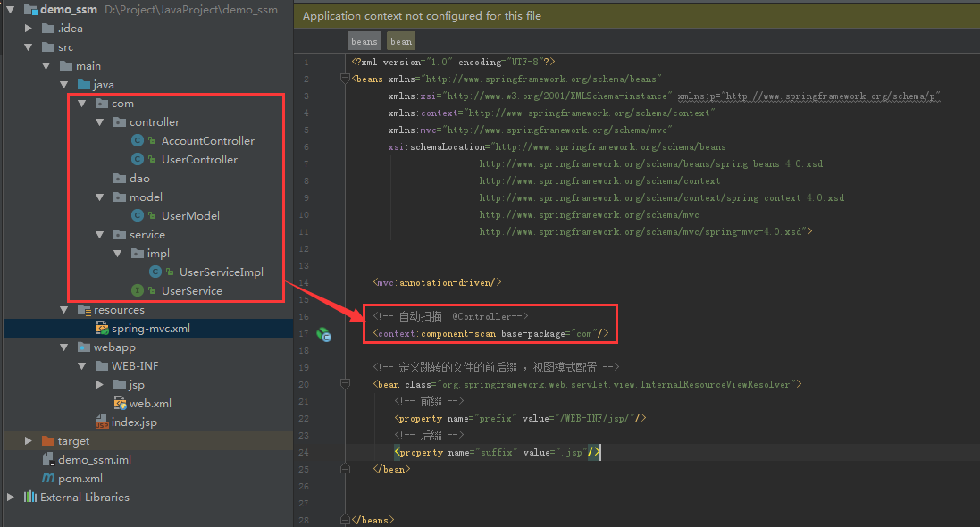Click the spring-mvc.xml file icon
Screen dimensions: 980x527
pos(102,328)
